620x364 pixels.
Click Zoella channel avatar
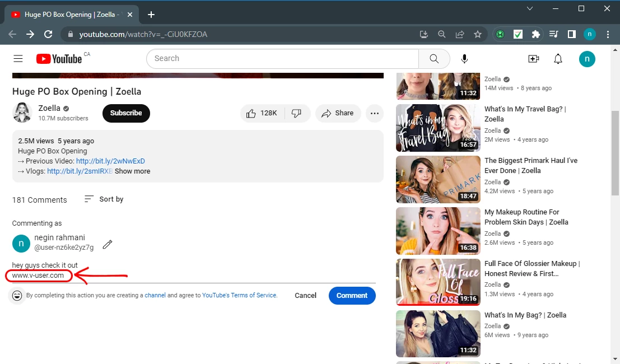point(22,113)
